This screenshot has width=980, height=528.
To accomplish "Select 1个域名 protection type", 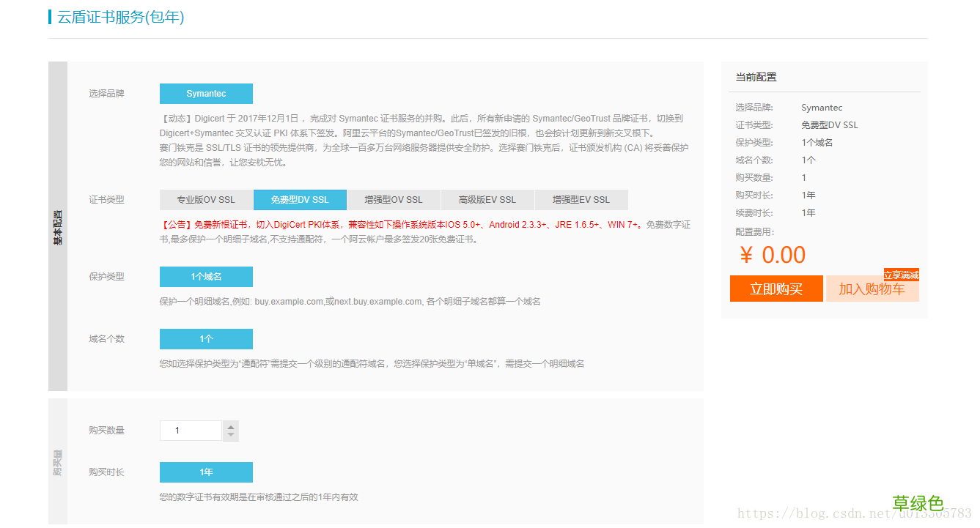I will 206,276.
